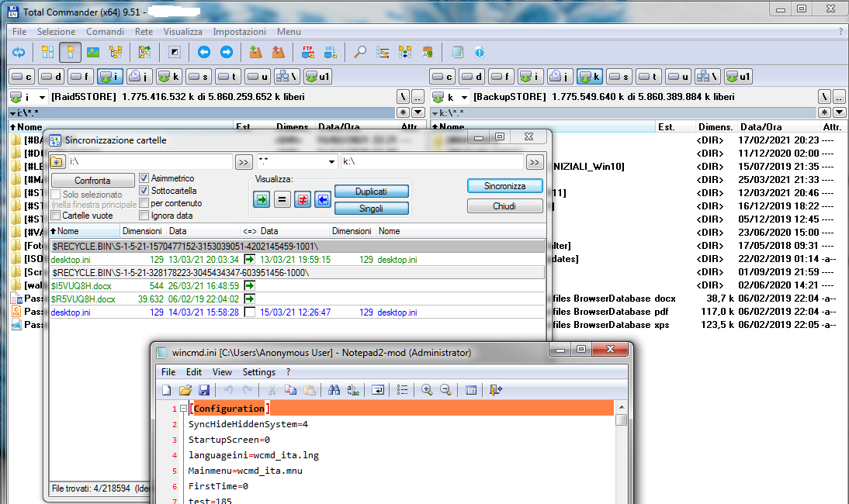Open right panel directory history down arrow
849x504 pixels.
point(839,112)
